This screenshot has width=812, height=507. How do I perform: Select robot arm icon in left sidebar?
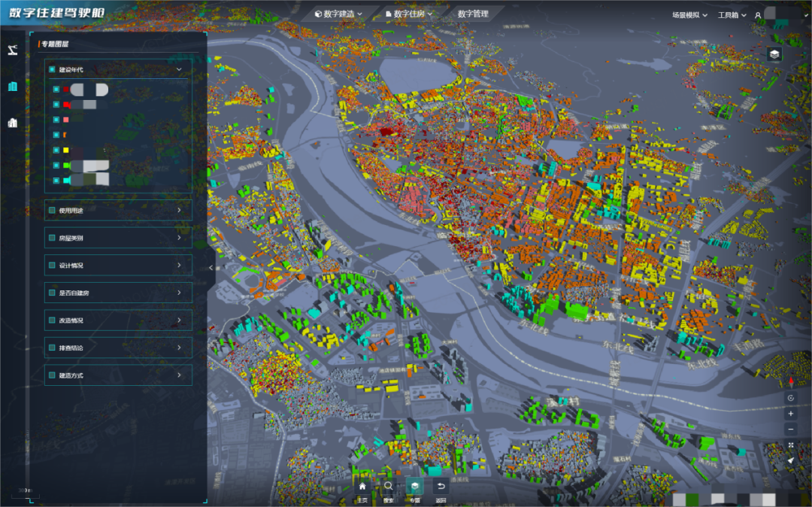(12, 51)
